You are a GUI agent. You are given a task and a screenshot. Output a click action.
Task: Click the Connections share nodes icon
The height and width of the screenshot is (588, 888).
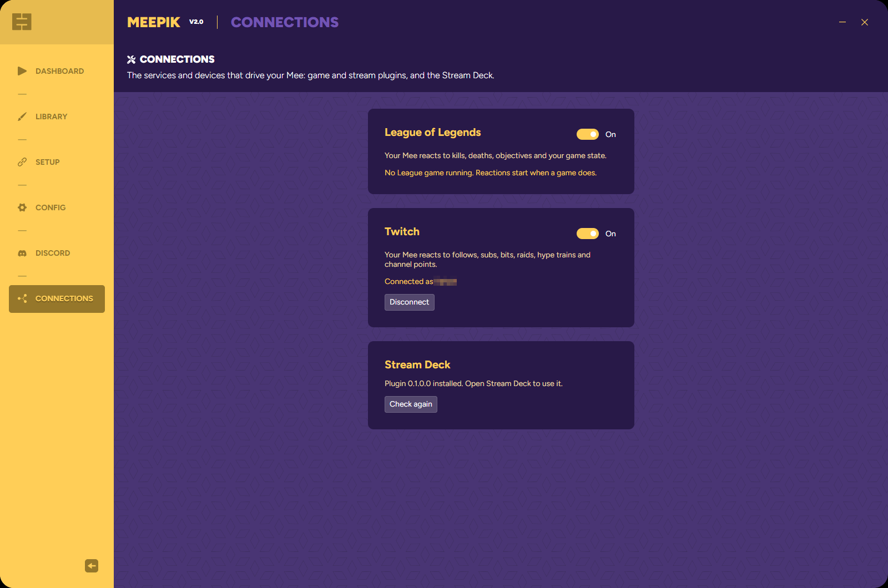click(22, 298)
